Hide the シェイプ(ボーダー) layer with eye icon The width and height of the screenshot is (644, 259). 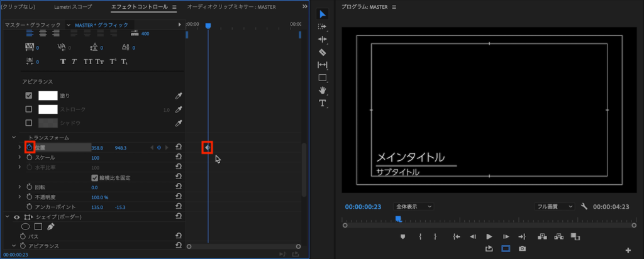17,217
